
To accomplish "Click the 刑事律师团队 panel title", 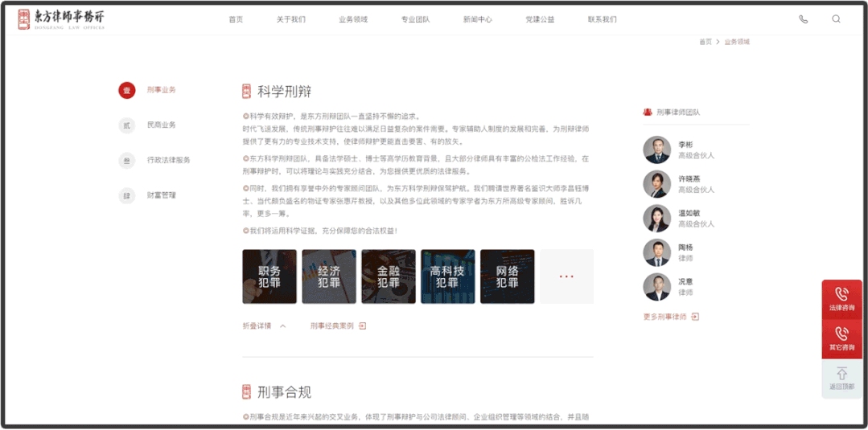I will [x=678, y=113].
